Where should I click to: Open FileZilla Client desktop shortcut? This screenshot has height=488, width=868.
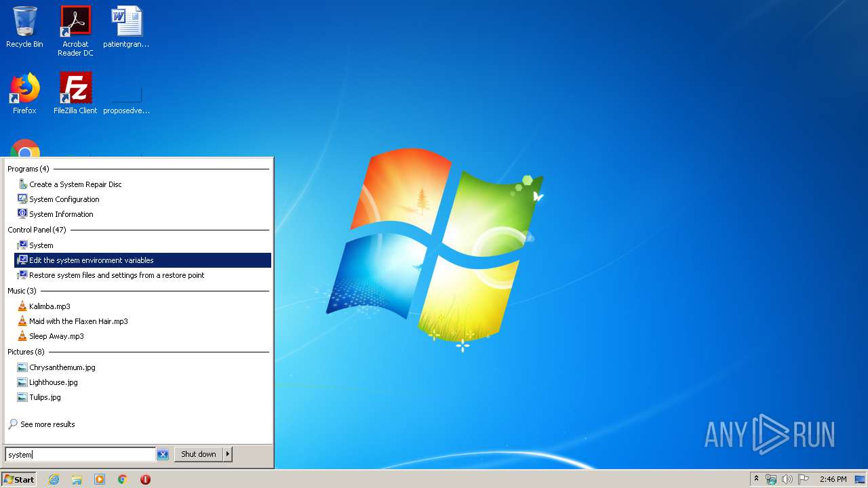75,93
